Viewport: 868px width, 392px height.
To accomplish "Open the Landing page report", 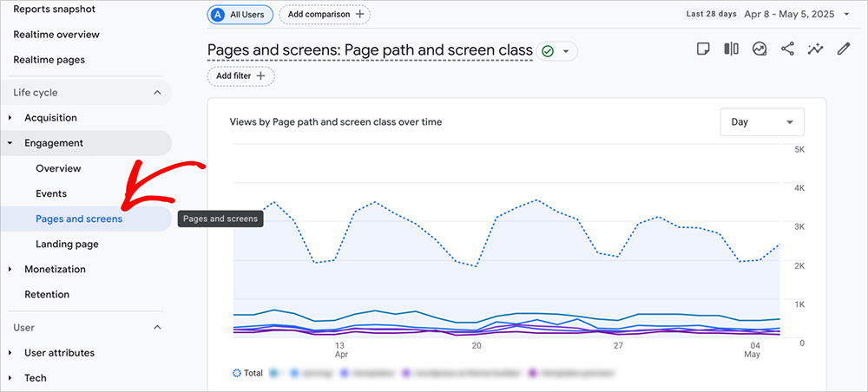I will point(67,245).
